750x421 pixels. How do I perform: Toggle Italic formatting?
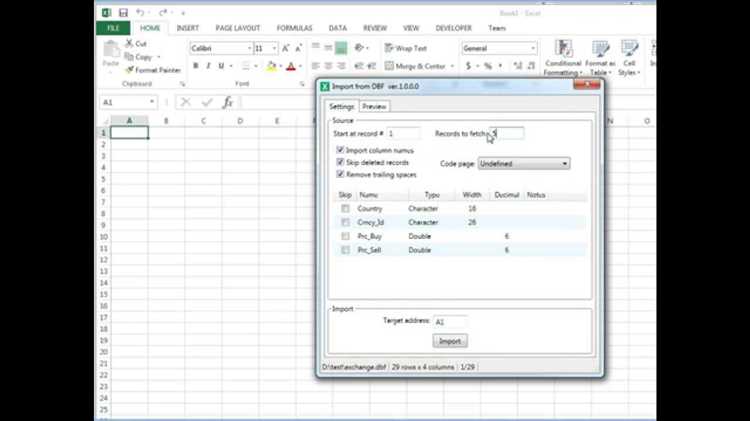point(208,66)
